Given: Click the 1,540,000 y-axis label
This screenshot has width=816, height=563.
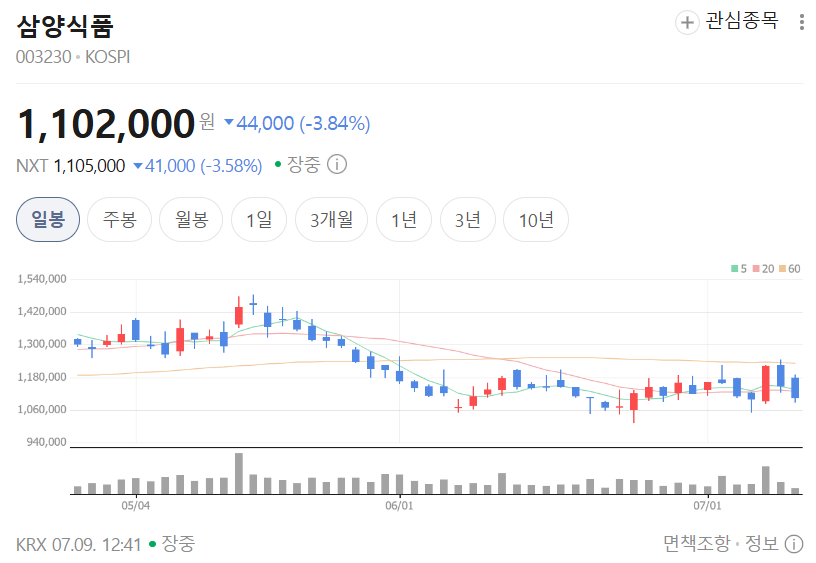Looking at the screenshot, I should (x=42, y=279).
